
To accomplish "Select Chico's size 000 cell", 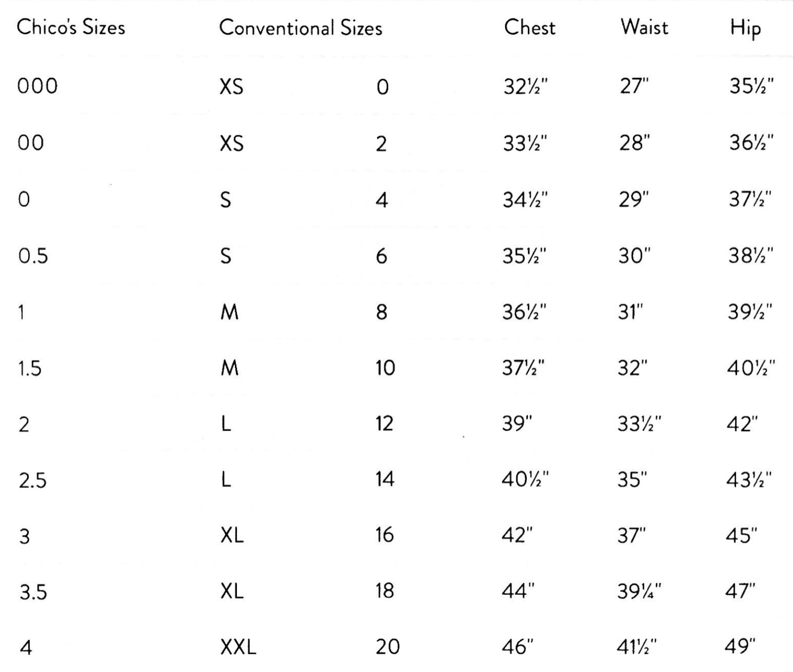I will point(38,86).
